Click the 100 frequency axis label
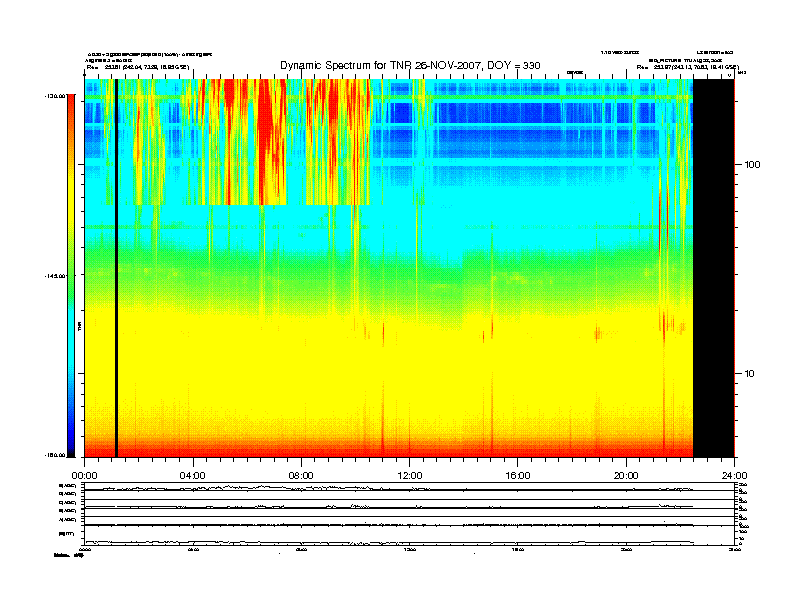Viewport: 792px width, 612px height. [x=752, y=165]
